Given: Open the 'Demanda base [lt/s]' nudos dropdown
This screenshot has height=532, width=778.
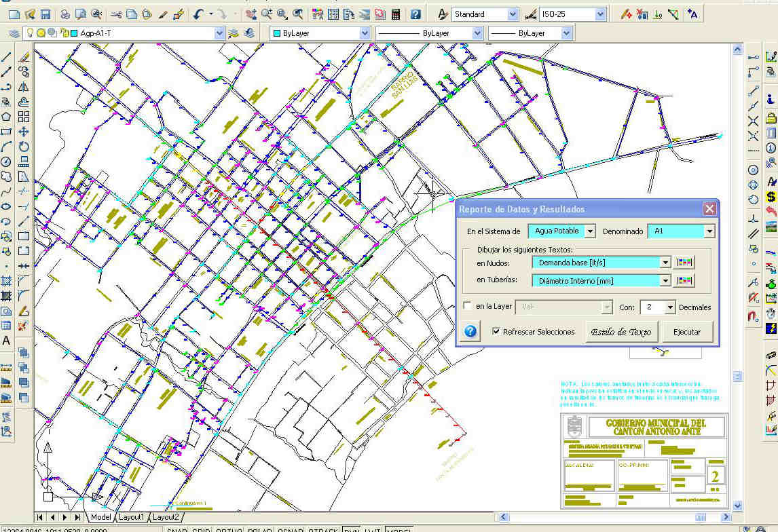Looking at the screenshot, I should coord(665,263).
